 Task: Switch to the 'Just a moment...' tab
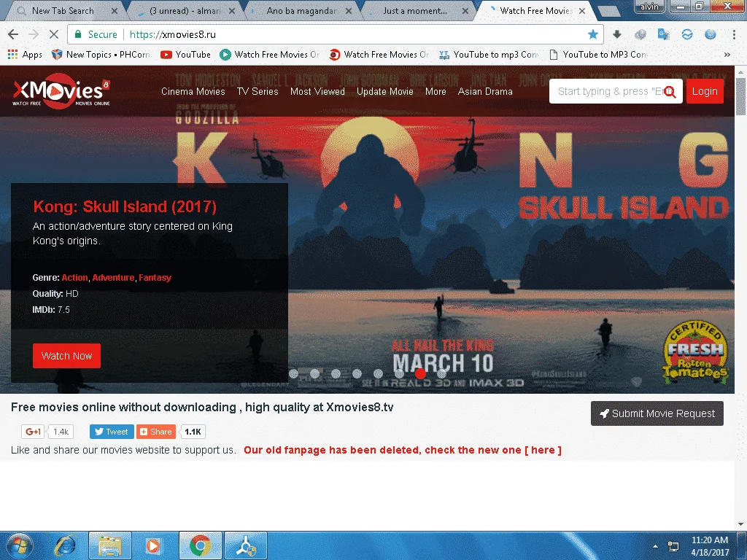[414, 10]
